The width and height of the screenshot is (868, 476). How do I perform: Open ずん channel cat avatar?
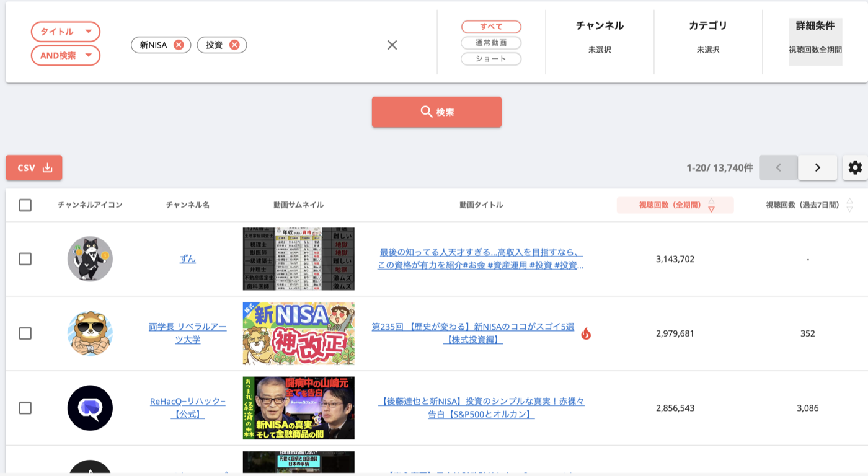tap(90, 259)
